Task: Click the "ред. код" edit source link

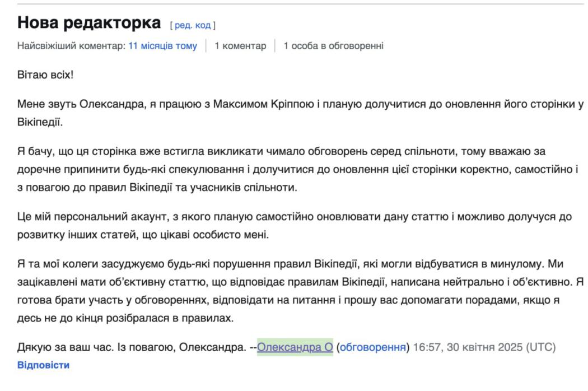Action: (193, 25)
